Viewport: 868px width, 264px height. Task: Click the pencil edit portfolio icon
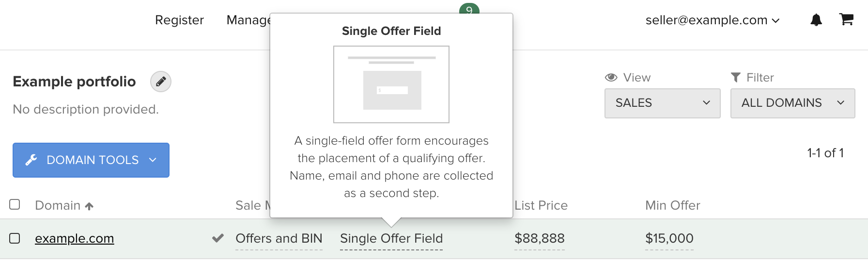pyautogui.click(x=161, y=82)
